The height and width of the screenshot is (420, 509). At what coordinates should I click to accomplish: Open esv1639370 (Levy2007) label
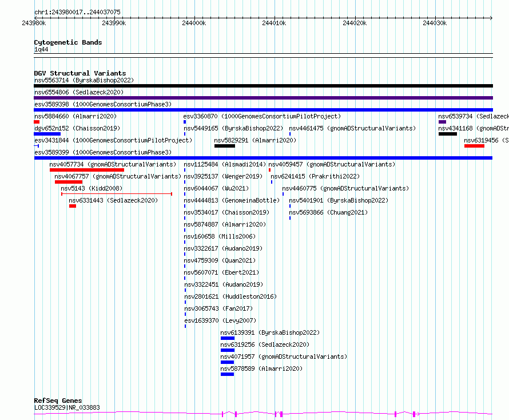(x=220, y=320)
